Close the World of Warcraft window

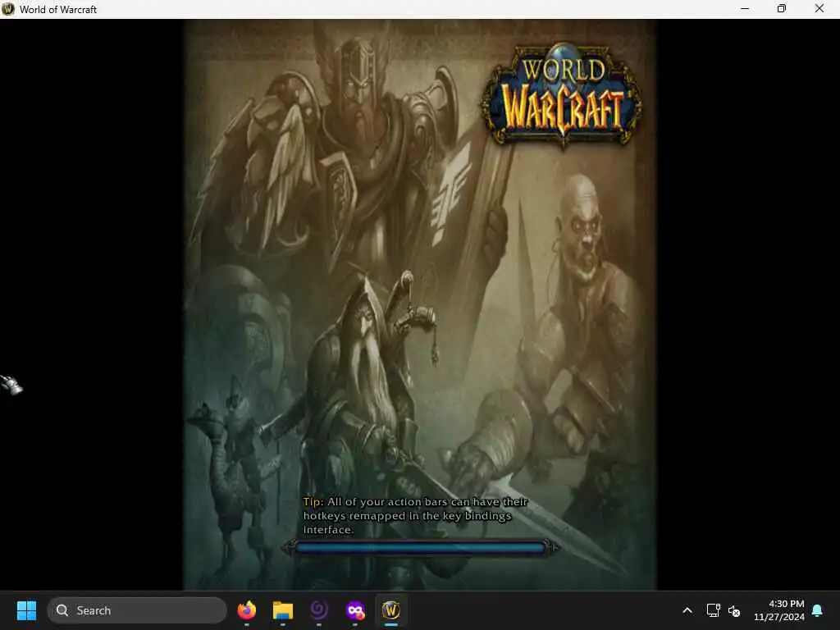pyautogui.click(x=819, y=9)
